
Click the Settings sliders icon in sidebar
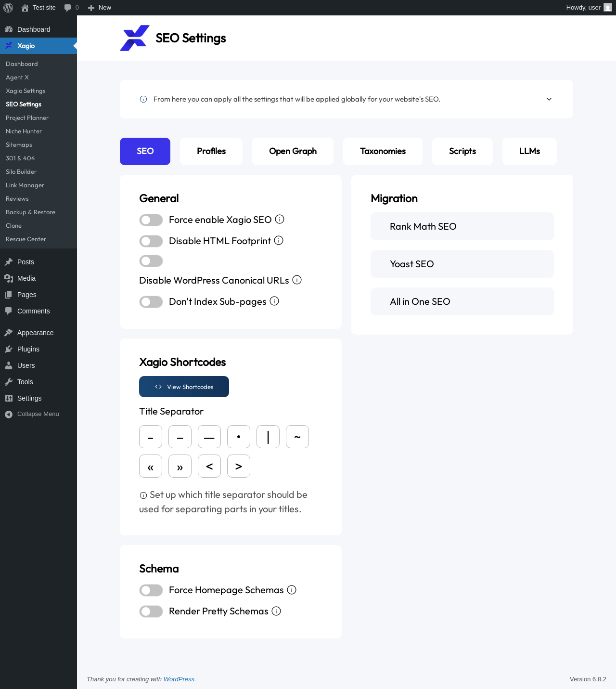coord(9,398)
